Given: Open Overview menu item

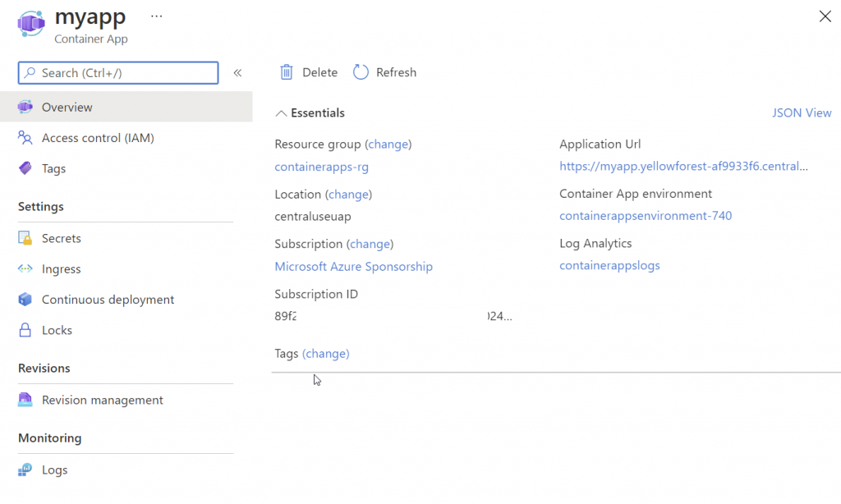Looking at the screenshot, I should (126, 107).
